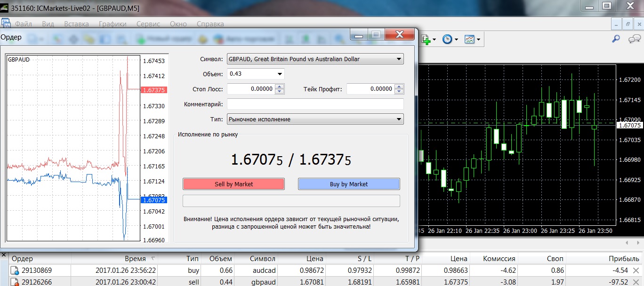Close the audcad position with its X
Screen dimensions: 644x286
[636, 270]
